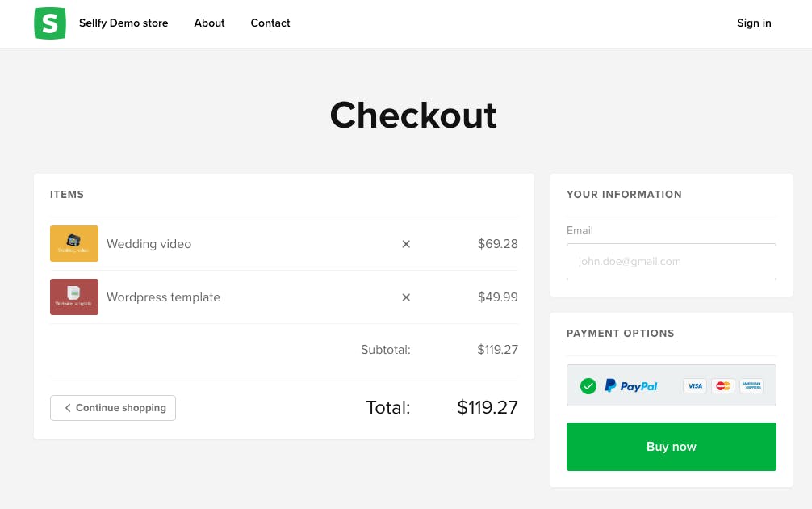Viewport: 812px width, 509px height.
Task: Open the Wordpress template thumbnail
Action: coord(74,297)
